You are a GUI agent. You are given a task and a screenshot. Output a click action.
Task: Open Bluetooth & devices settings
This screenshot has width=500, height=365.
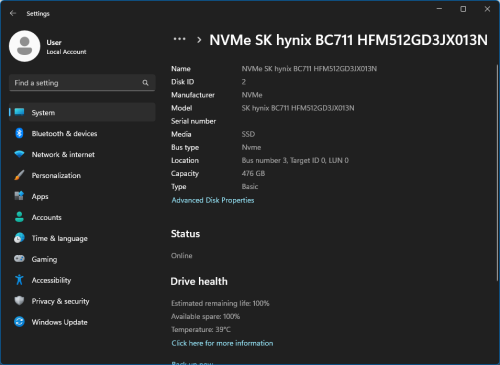[x=82, y=133]
